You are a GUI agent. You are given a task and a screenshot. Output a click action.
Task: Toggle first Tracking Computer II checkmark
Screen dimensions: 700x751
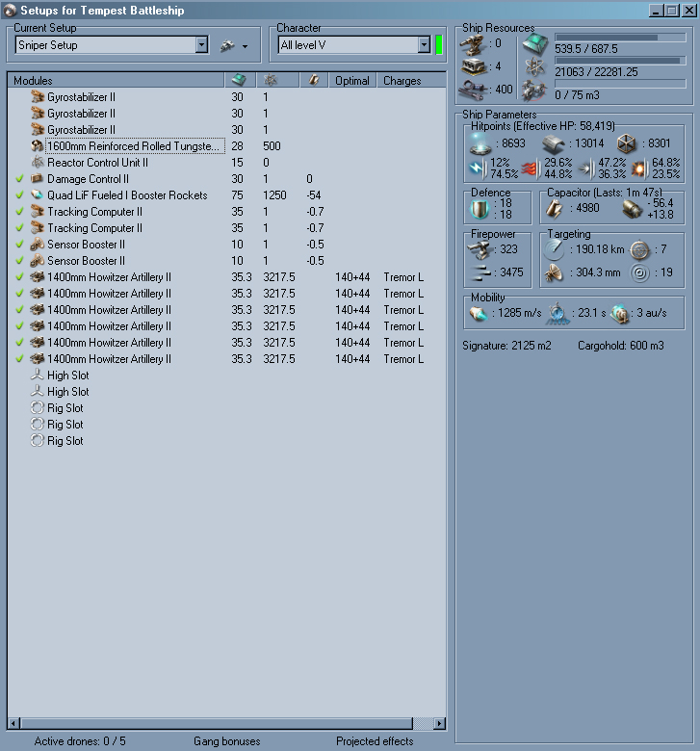pyautogui.click(x=19, y=212)
